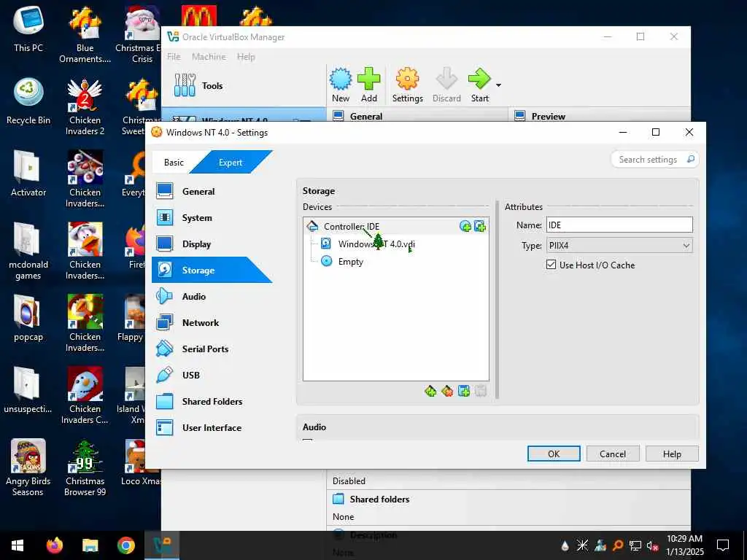Click the Search settings field
Screen dimensions: 747x560
[654, 160]
